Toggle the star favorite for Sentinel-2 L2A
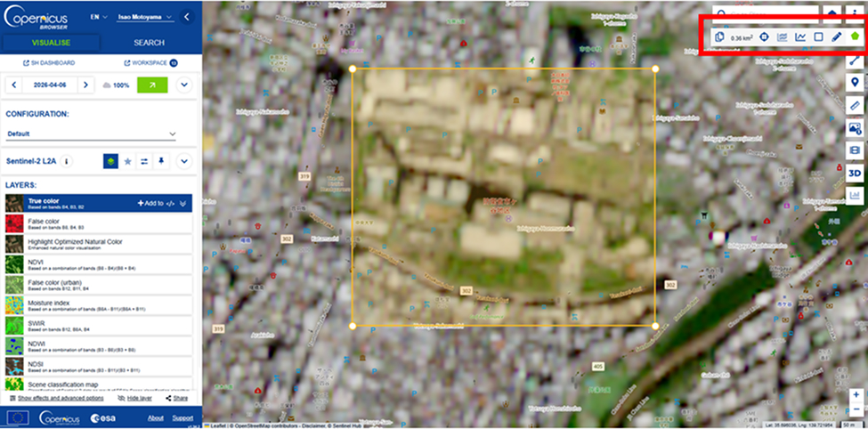 click(127, 161)
